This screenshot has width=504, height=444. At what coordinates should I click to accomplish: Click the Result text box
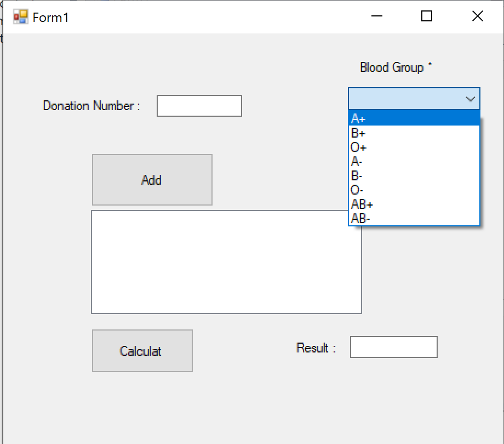point(393,347)
